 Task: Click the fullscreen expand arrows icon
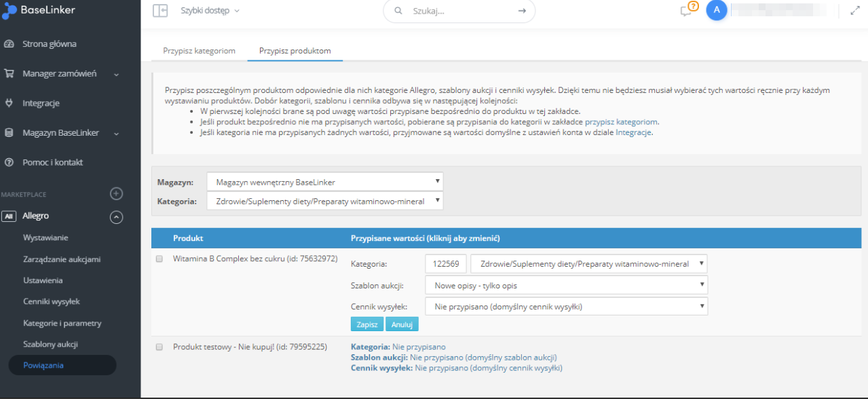point(854,11)
